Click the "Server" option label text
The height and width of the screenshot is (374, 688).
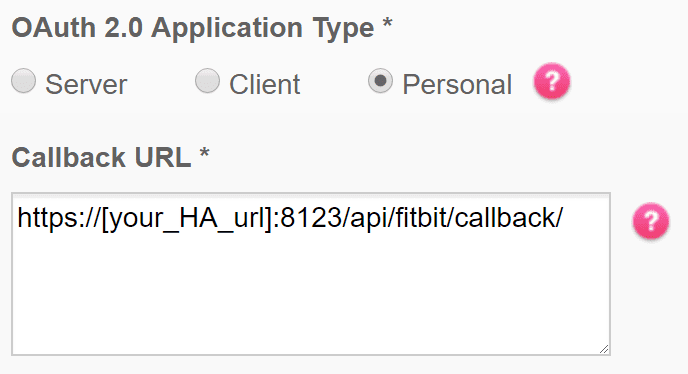(86, 84)
